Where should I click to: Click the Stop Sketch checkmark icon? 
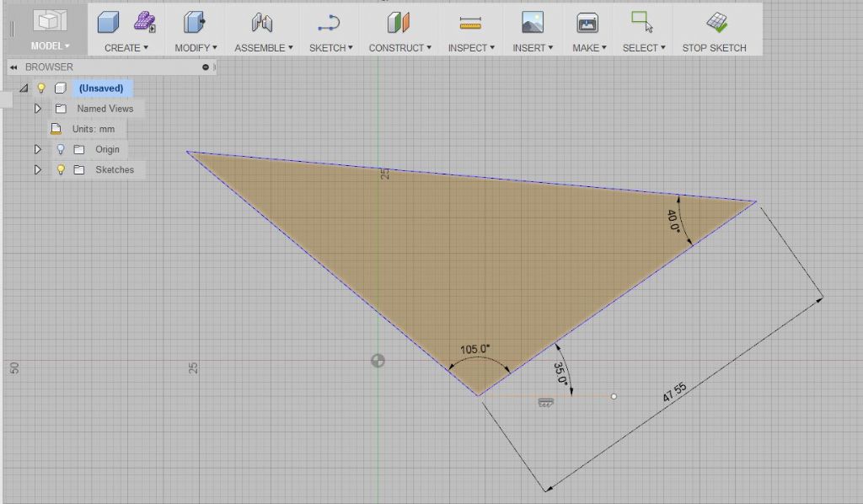pyautogui.click(x=716, y=23)
